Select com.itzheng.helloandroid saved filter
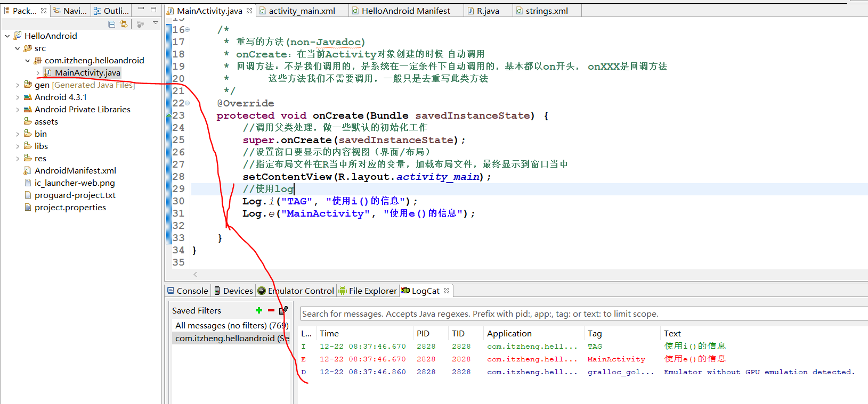 [x=231, y=339]
